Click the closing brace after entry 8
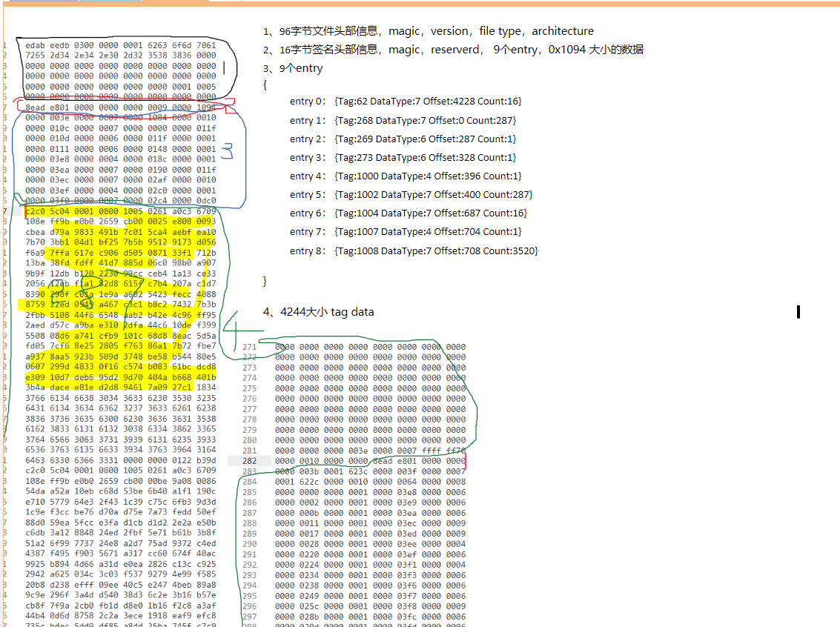This screenshot has width=840, height=627. click(x=265, y=282)
